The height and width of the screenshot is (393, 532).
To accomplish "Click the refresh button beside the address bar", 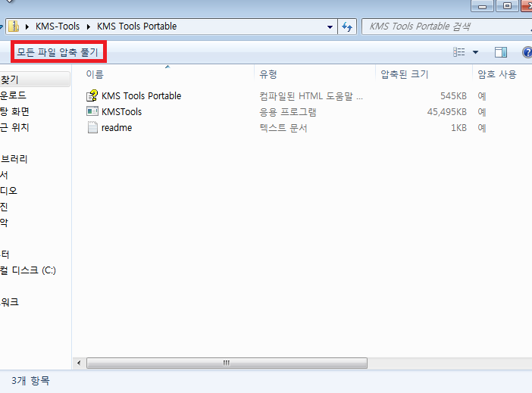I will pyautogui.click(x=348, y=27).
